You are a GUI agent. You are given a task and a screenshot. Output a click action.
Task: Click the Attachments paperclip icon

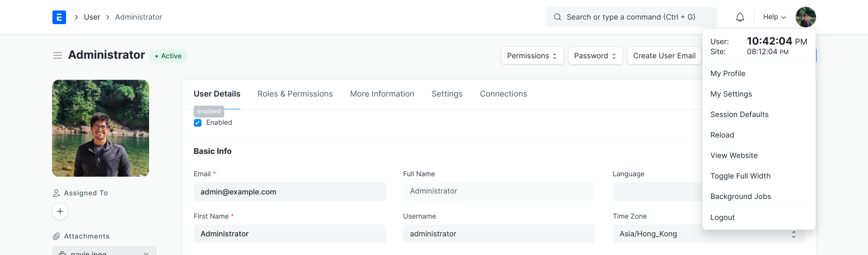tap(57, 236)
